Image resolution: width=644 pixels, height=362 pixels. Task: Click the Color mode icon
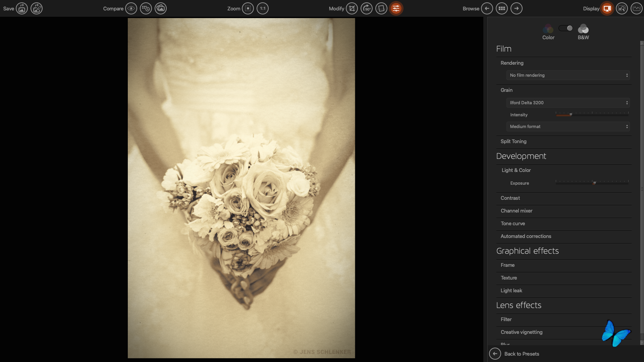point(548,29)
